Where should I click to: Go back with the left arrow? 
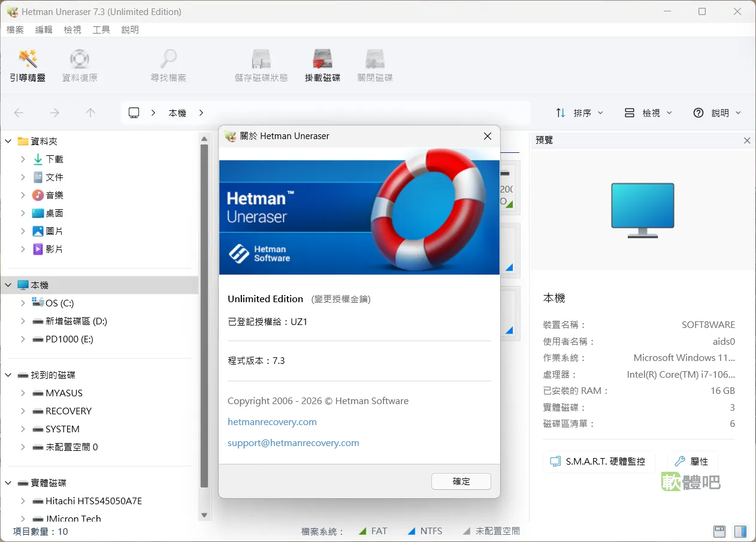click(x=19, y=113)
